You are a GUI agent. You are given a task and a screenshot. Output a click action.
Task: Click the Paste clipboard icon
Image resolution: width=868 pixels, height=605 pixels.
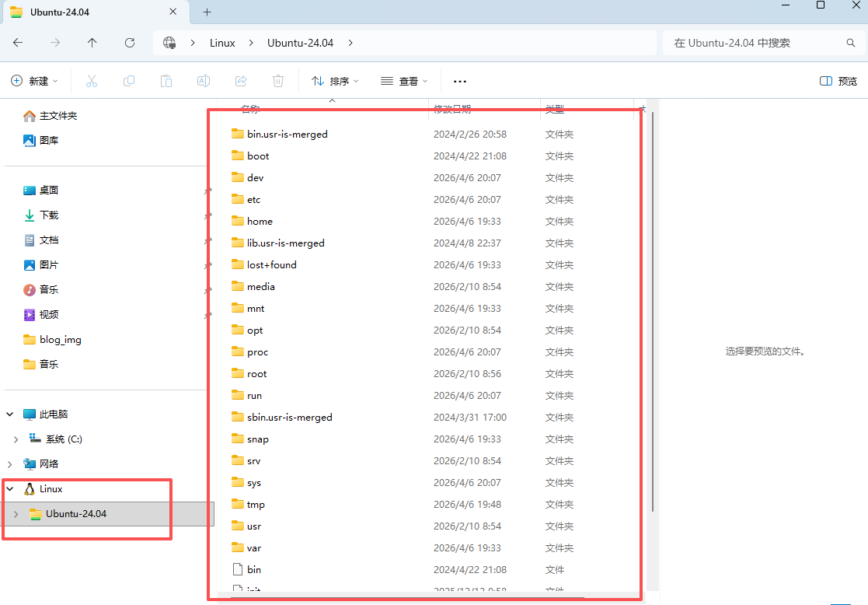[166, 81]
